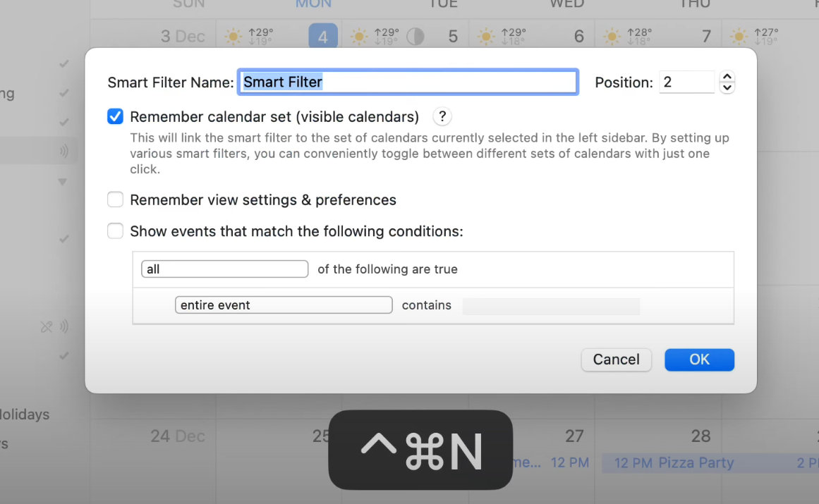Check Show events that match conditions

pos(115,231)
